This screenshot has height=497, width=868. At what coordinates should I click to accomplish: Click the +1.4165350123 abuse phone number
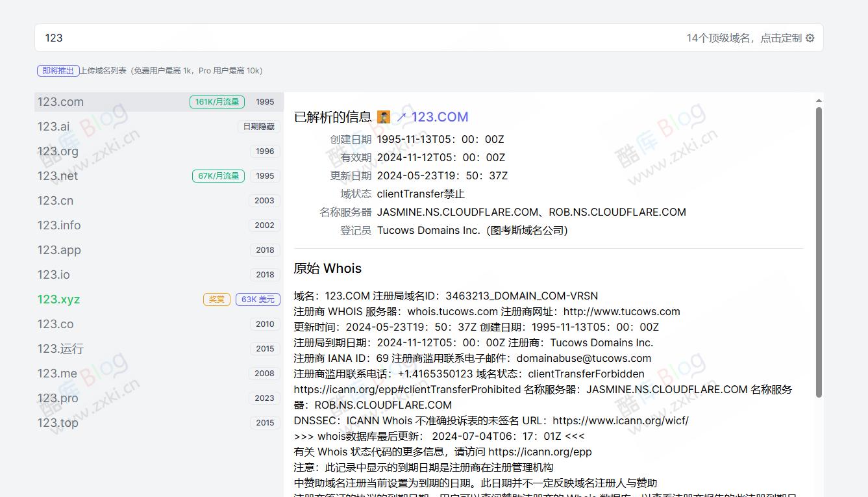point(435,374)
